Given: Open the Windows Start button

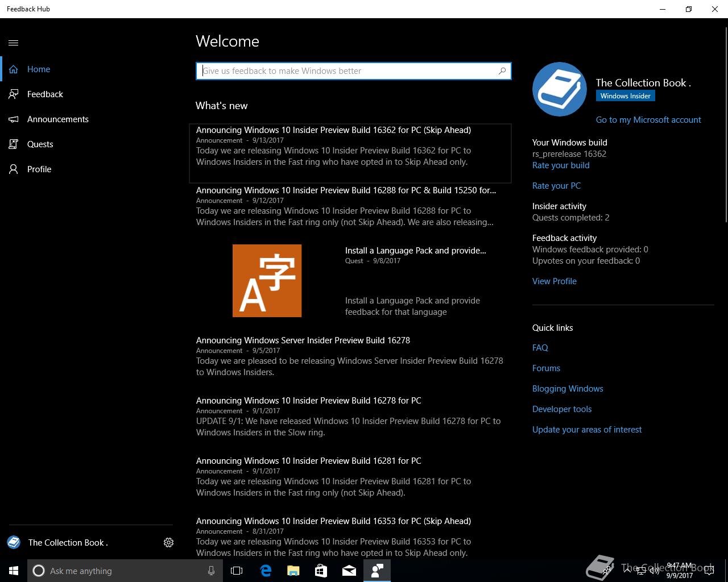Looking at the screenshot, I should tap(14, 571).
